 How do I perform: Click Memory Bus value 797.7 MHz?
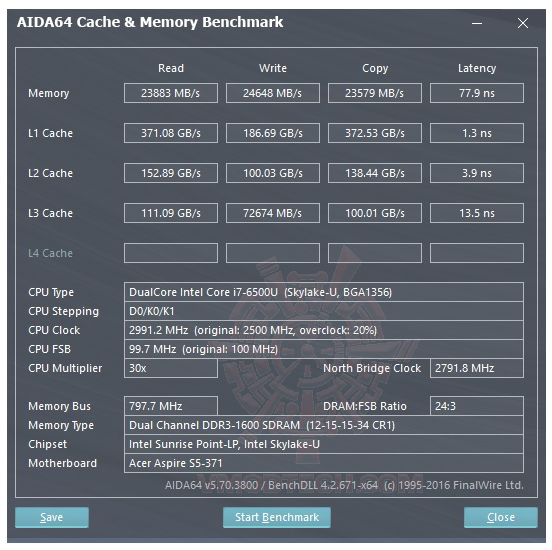[x=171, y=406]
